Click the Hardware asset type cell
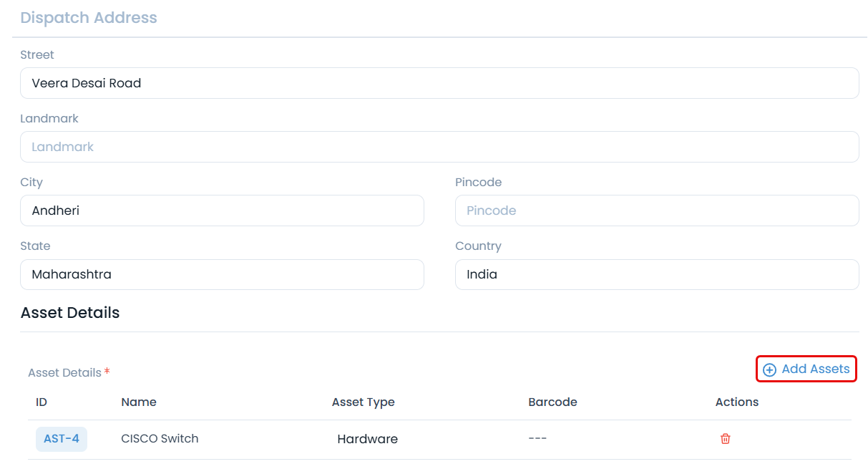This screenshot has height=469, width=868. point(367,438)
